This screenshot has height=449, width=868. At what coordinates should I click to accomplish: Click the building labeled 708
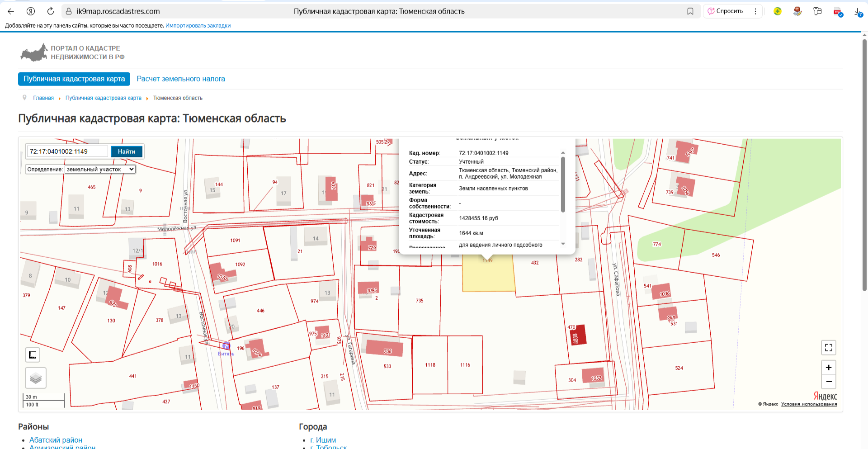[384, 348]
